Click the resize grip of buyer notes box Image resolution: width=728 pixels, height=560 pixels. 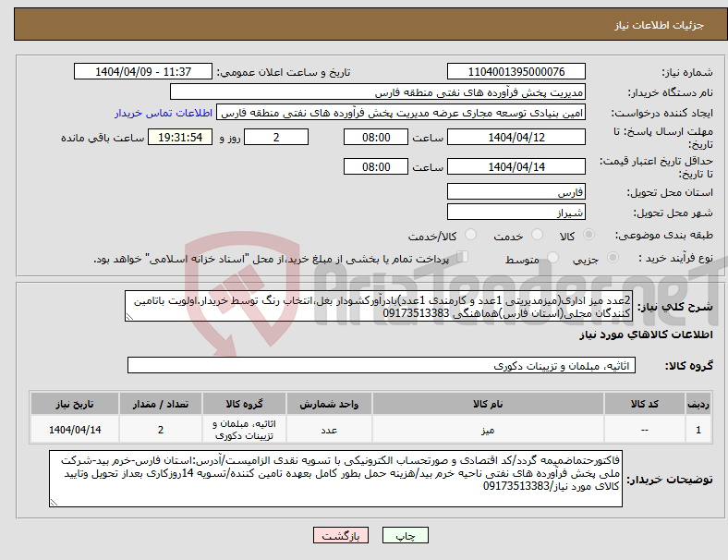pos(54,503)
